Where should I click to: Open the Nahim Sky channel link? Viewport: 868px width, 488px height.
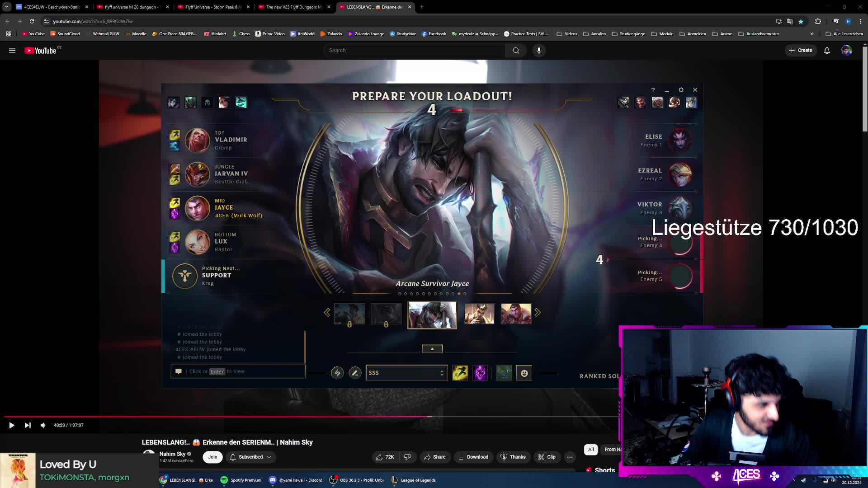[172, 454]
